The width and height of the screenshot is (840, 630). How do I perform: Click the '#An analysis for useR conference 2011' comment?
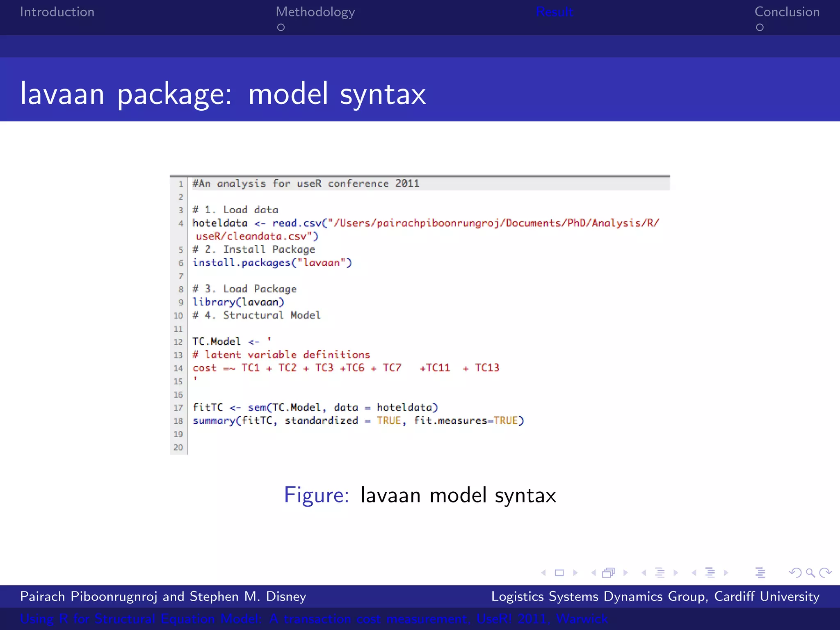point(306,183)
